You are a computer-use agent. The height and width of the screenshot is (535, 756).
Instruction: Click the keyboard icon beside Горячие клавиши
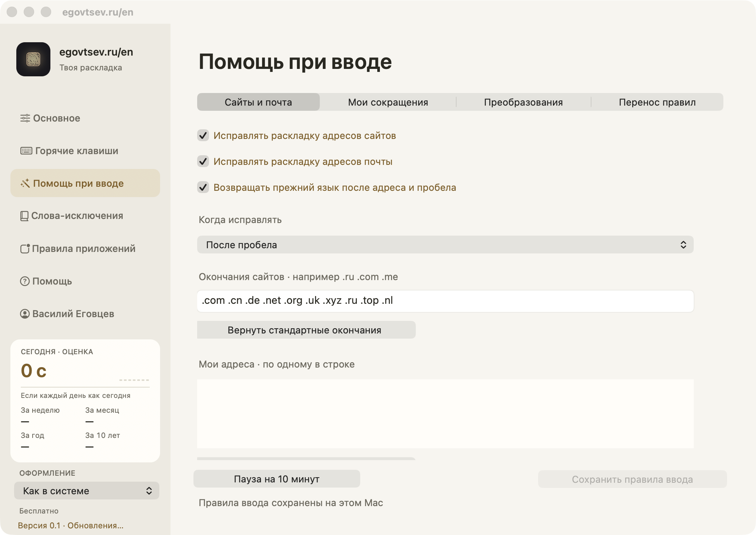click(26, 151)
